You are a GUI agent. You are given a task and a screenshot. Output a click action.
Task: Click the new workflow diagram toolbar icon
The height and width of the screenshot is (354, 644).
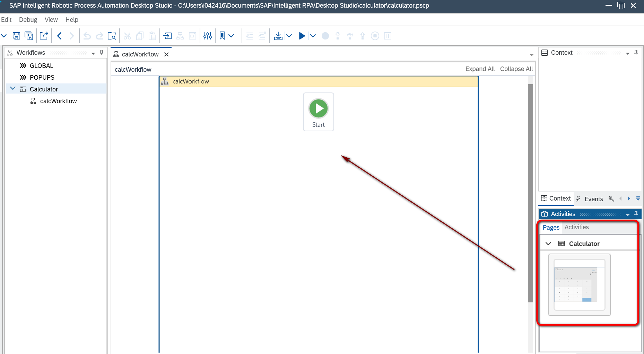[180, 36]
